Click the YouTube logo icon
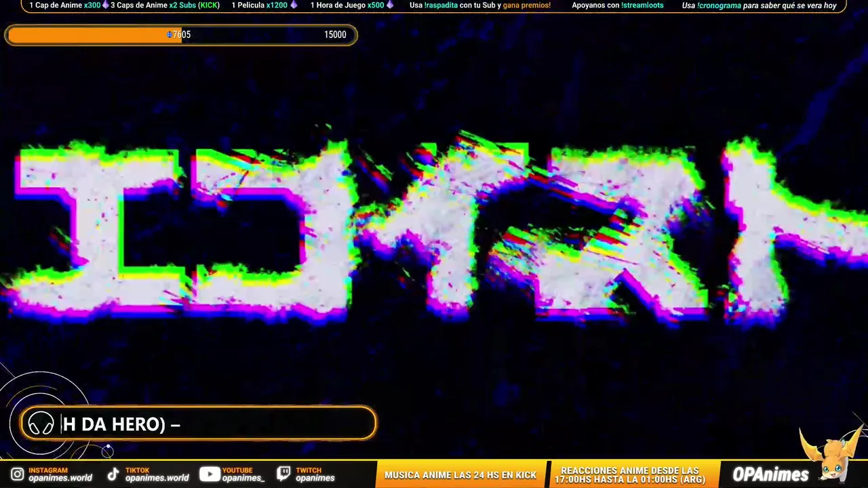Image resolution: width=868 pixels, height=488 pixels. pos(209,474)
